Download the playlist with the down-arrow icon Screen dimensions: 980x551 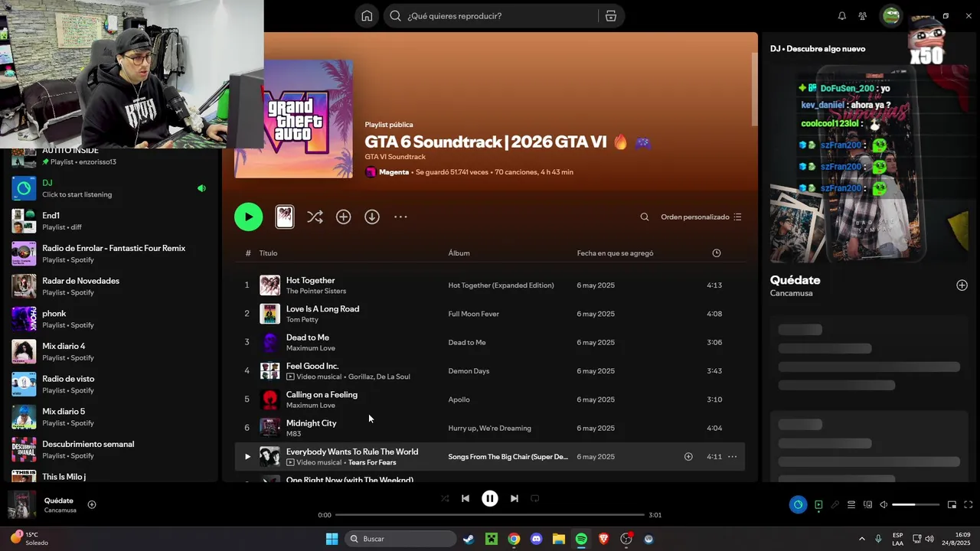pyautogui.click(x=372, y=217)
